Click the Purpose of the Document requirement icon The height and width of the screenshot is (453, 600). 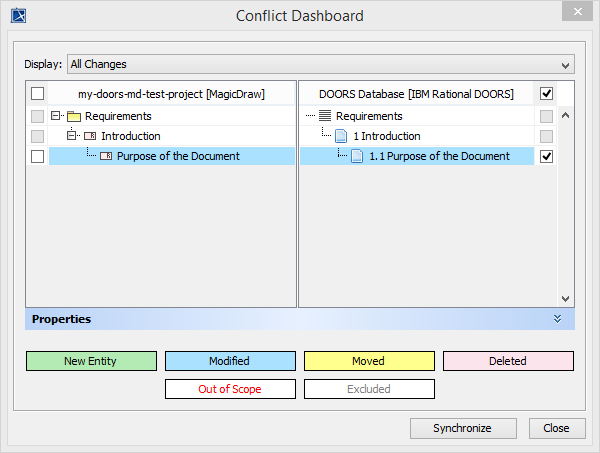pyautogui.click(x=106, y=156)
